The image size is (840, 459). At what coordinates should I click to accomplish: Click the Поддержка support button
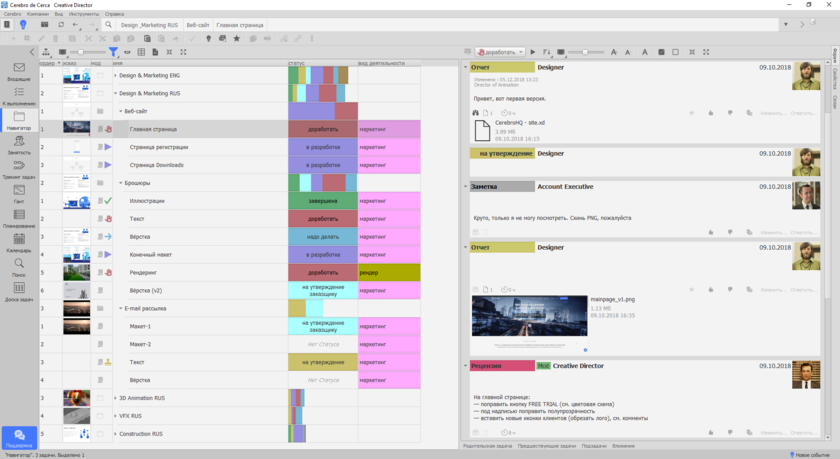[18, 437]
